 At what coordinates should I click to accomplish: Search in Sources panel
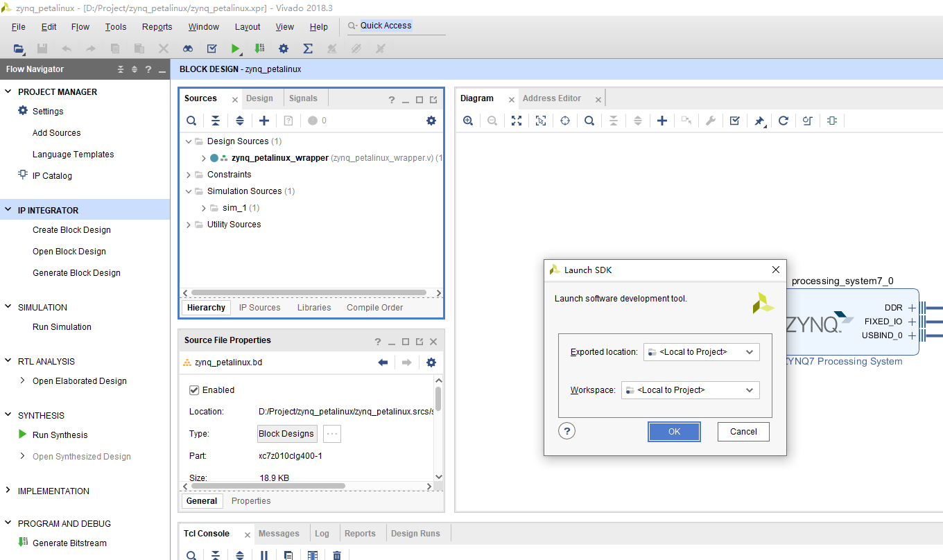pos(191,121)
